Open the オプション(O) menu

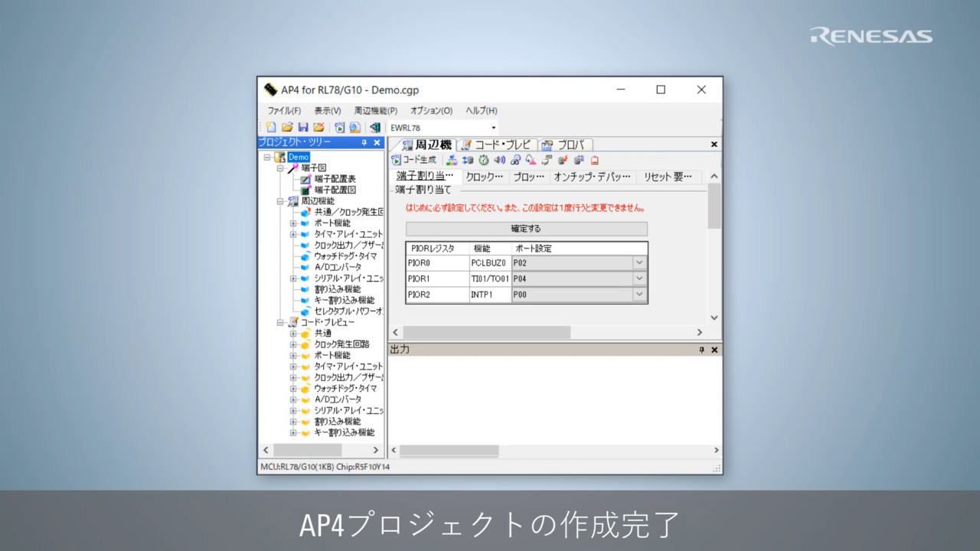[431, 111]
